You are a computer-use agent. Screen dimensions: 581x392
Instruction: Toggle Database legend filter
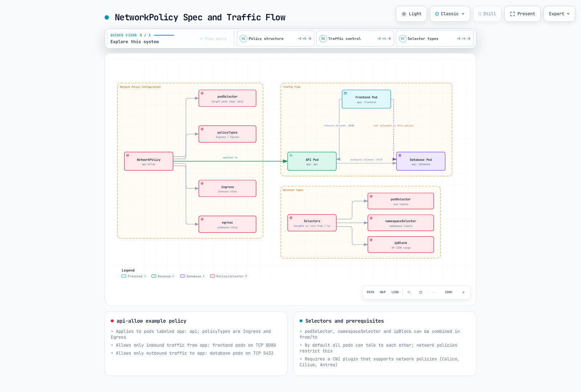[193, 276]
